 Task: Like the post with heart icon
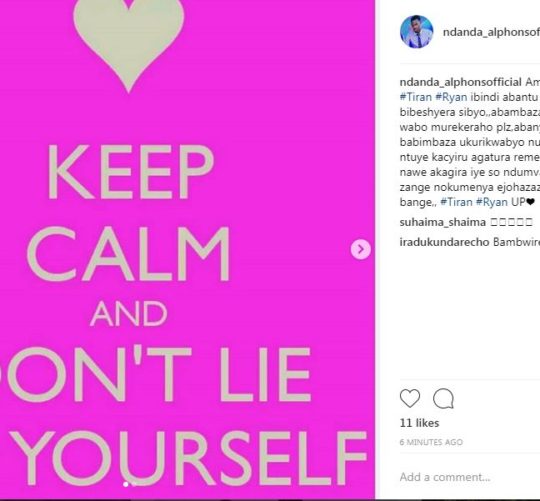pyautogui.click(x=410, y=398)
